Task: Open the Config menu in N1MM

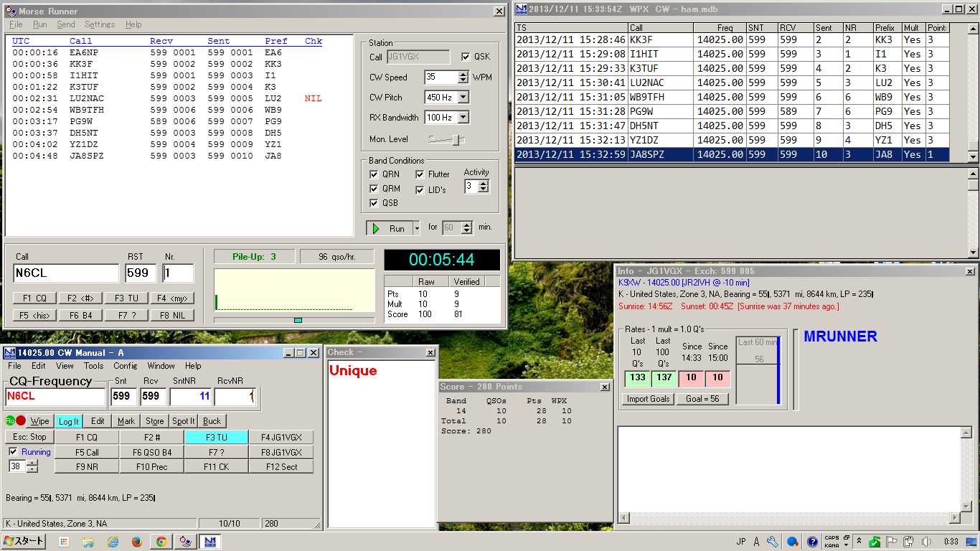Action: click(125, 365)
